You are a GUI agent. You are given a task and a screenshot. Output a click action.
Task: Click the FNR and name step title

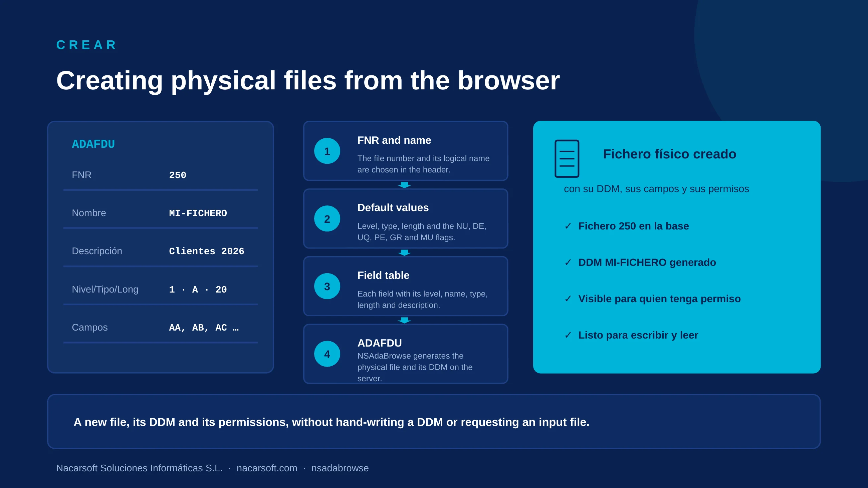[x=394, y=140]
